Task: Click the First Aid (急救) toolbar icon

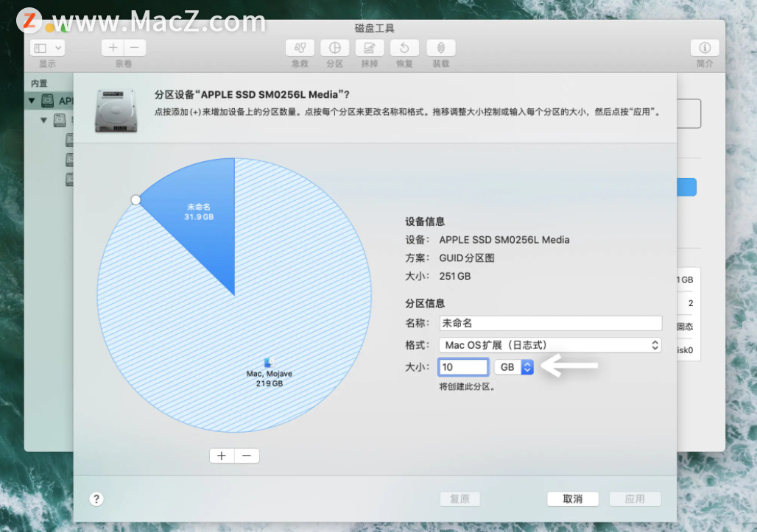Action: 300,48
